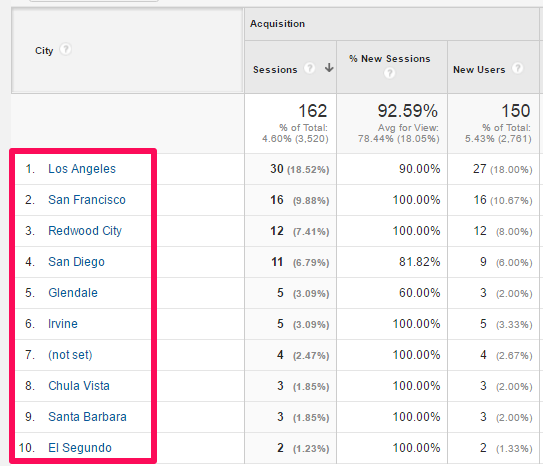Click the help icon beside Sessions header
Image resolution: width=543 pixels, height=466 pixels.
[309, 68]
